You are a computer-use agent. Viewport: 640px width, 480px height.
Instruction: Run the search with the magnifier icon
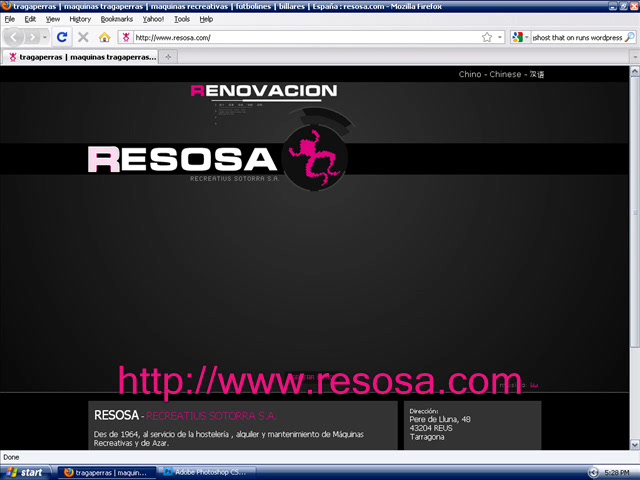coord(630,38)
